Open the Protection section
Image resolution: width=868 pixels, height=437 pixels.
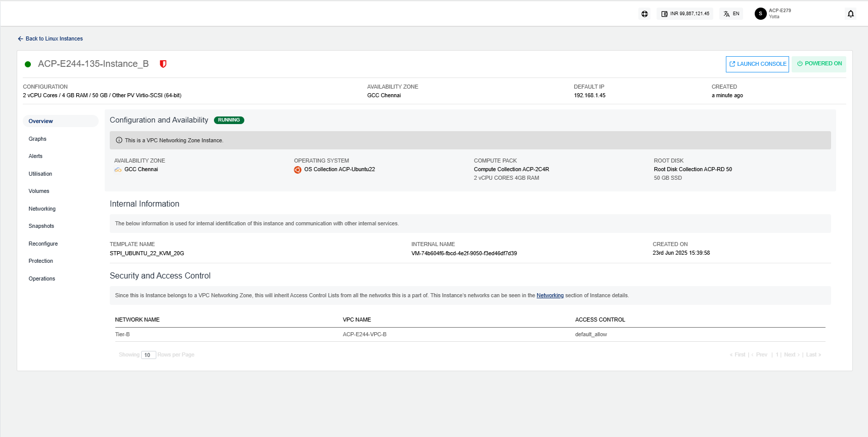tap(41, 261)
